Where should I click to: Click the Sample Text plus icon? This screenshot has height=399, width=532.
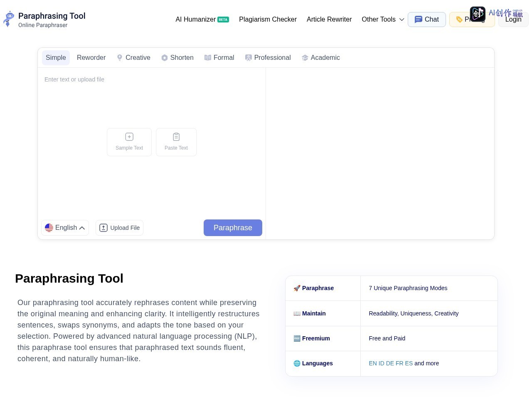point(129,137)
